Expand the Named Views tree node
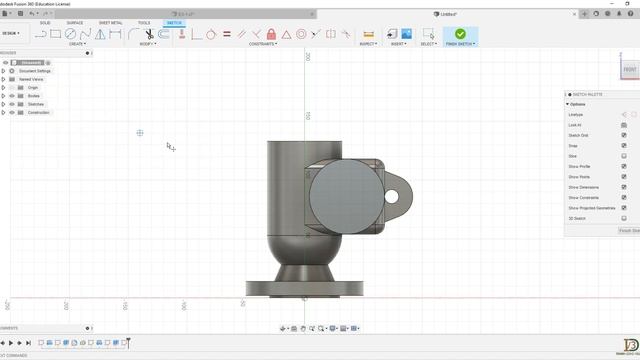640x360 pixels. [3, 79]
